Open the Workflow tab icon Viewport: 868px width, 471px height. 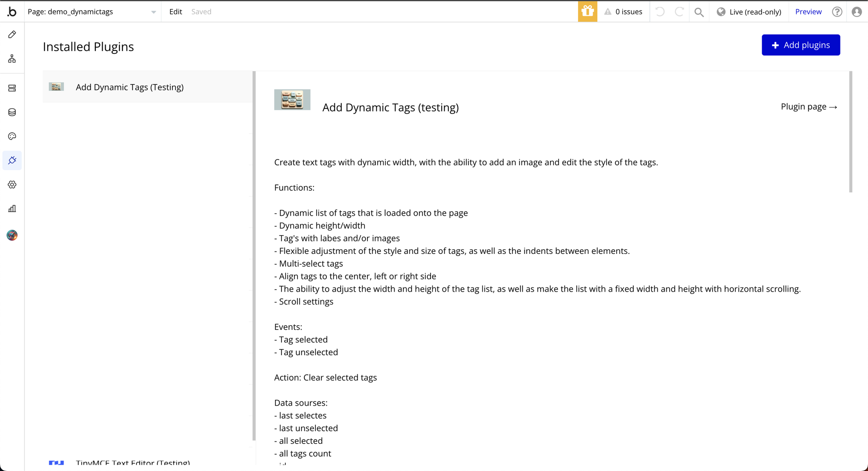tap(12, 59)
